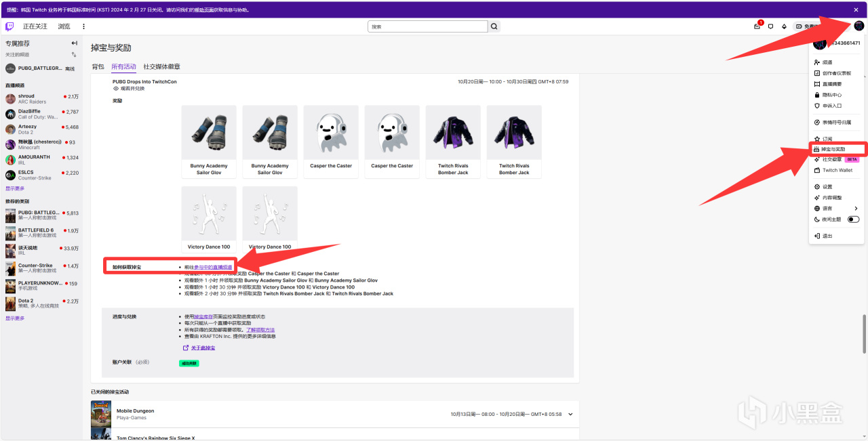Open the whispers chat bubble icon
This screenshot has width=868, height=441.
pos(770,26)
